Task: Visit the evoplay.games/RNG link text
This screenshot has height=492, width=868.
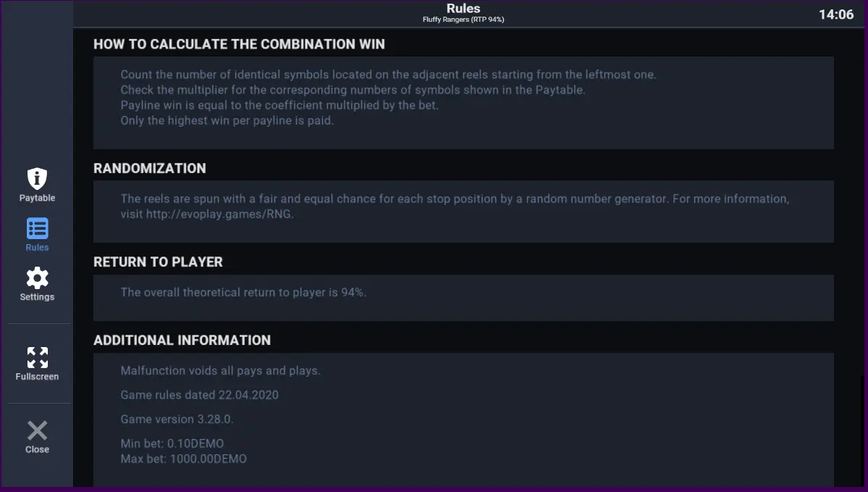Action: pyautogui.click(x=219, y=214)
